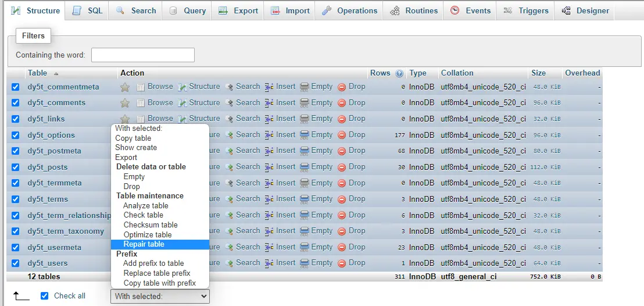Image resolution: width=644 pixels, height=306 pixels.
Task: Click the Search icon for dy5t_usermeta row
Action: [x=229, y=248]
